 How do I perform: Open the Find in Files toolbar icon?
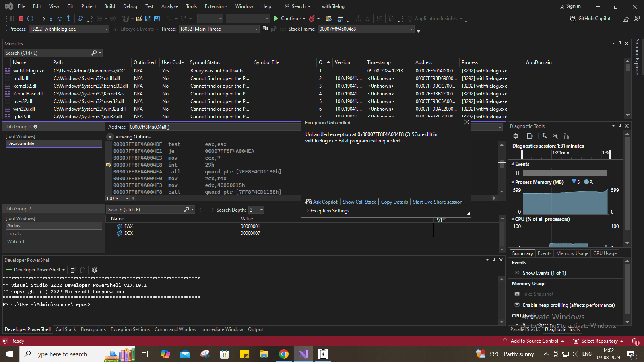pos(328,19)
